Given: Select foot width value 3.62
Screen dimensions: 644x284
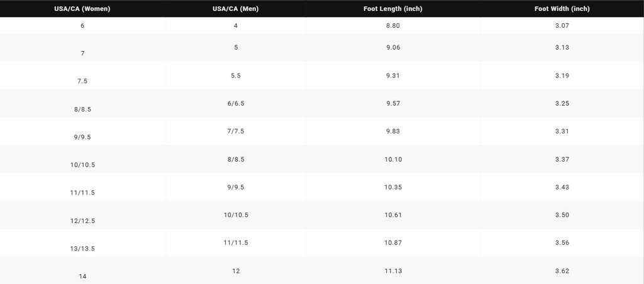Looking at the screenshot, I should (562, 270).
